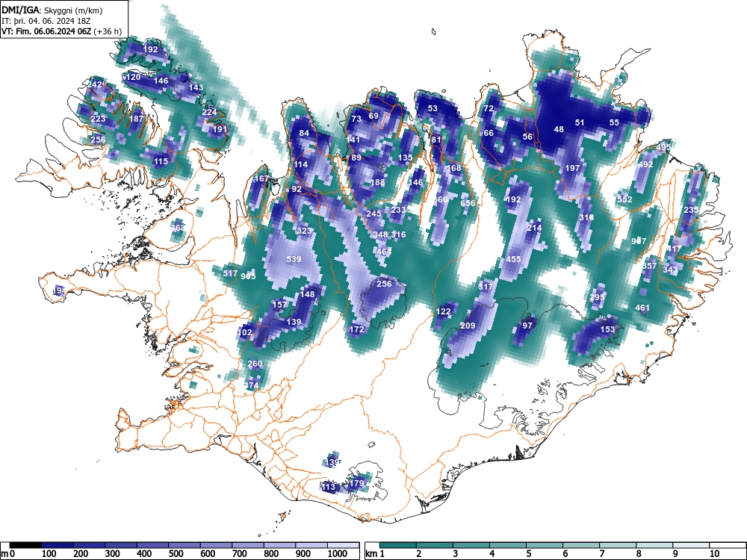Click the visibility value 552 on the map

point(624,199)
